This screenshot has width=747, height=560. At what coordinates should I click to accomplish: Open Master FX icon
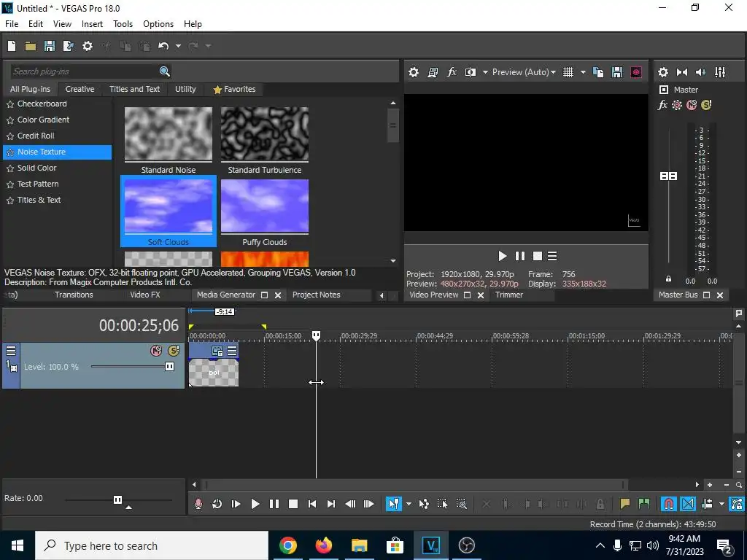pos(662,105)
